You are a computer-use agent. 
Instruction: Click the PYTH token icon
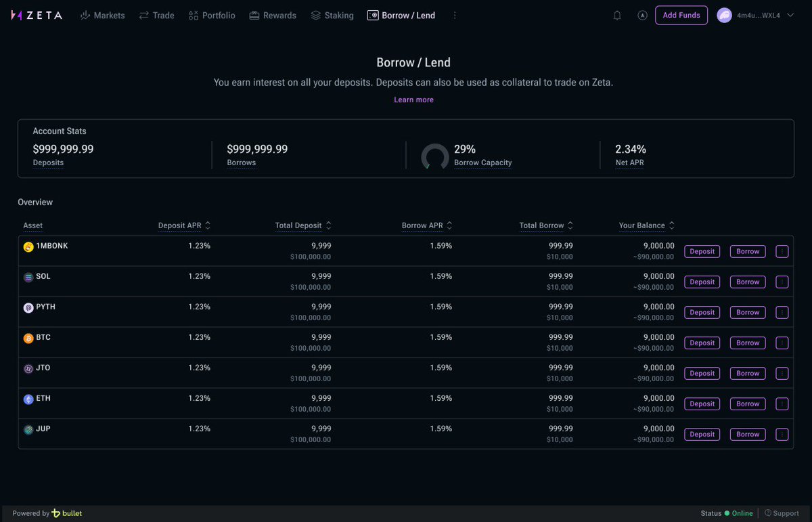(28, 308)
